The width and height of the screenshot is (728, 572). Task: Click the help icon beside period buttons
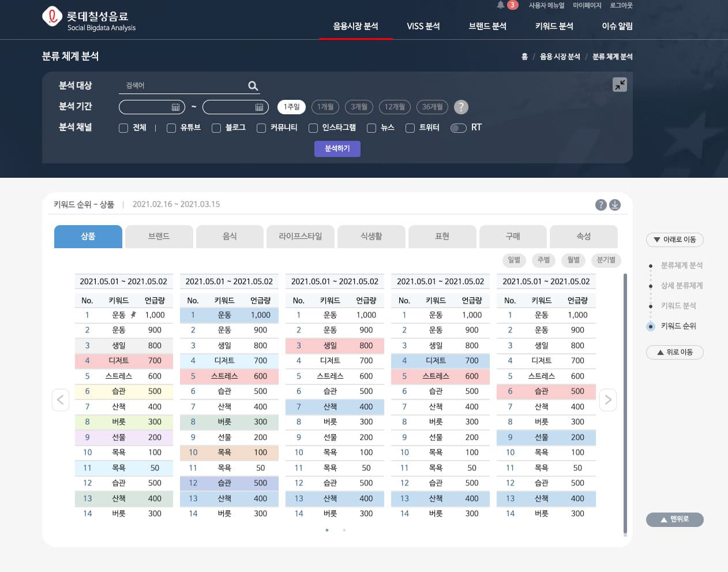pos(461,107)
